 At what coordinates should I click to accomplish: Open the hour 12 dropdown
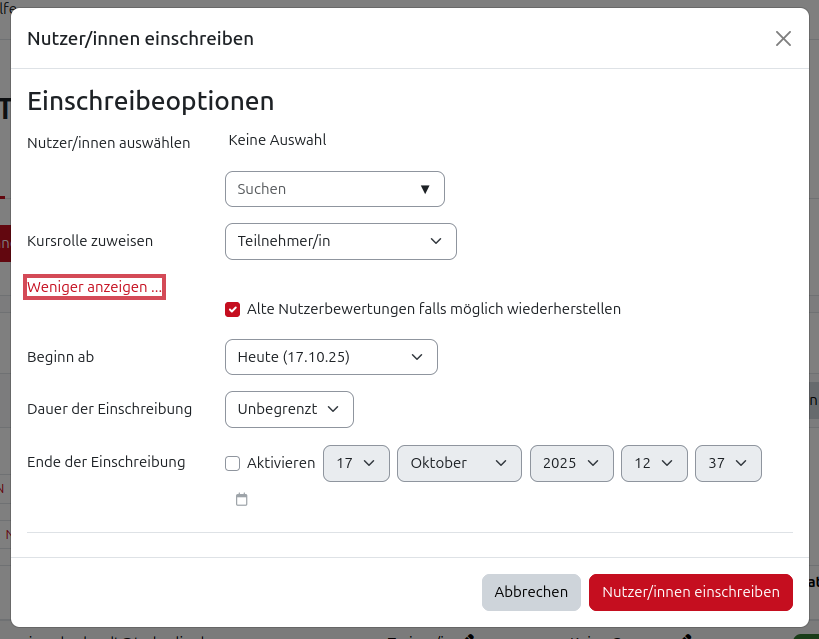click(x=654, y=463)
